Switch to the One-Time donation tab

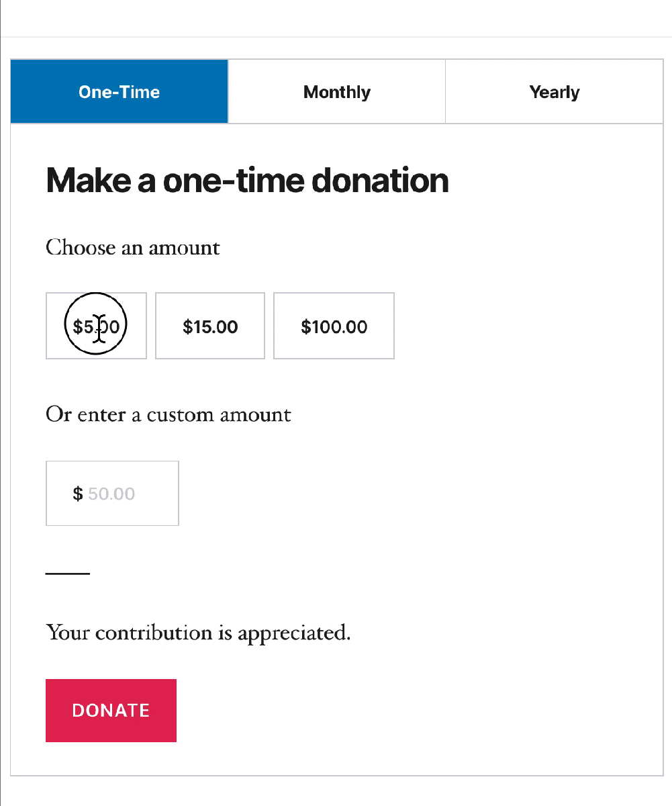click(119, 92)
